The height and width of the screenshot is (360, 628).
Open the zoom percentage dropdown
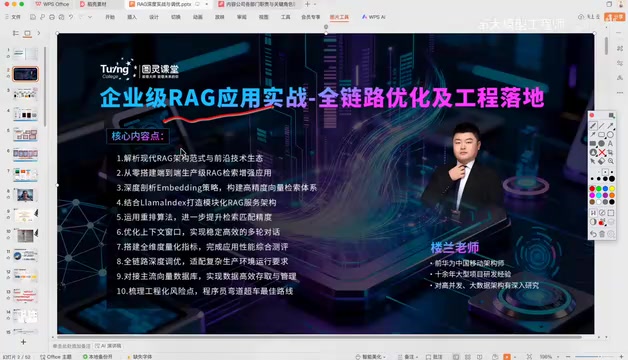[x=558, y=357]
